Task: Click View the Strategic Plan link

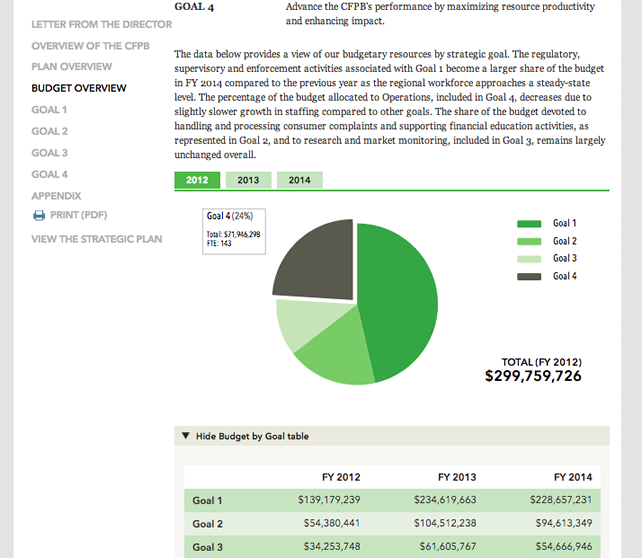Action: (97, 239)
